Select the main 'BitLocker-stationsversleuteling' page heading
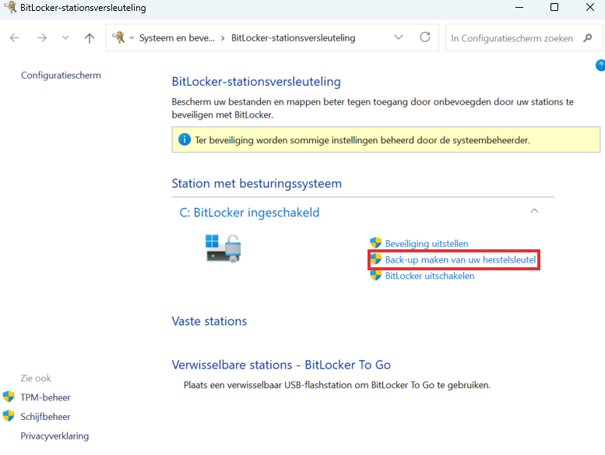Screen dimensions: 605x455 [x=256, y=82]
